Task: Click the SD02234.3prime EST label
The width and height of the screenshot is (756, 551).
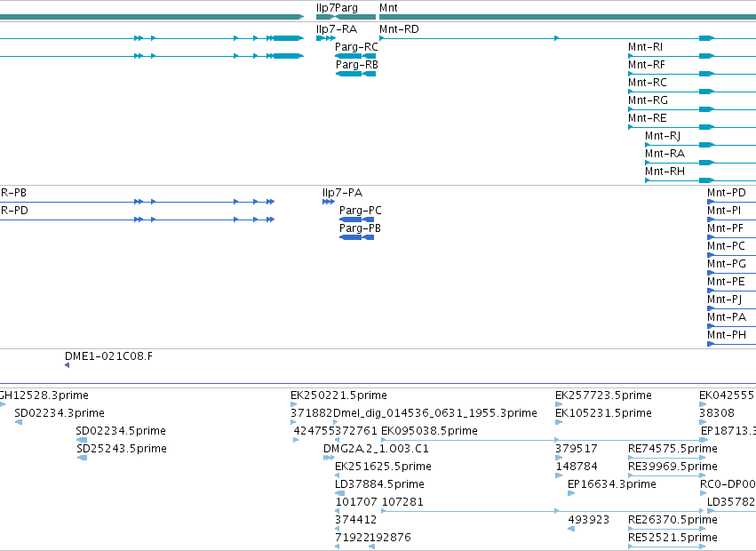Action: [60, 413]
